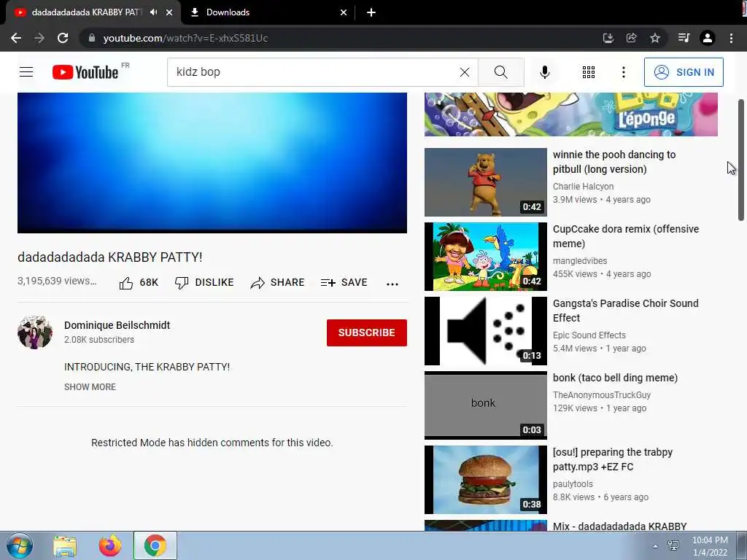The height and width of the screenshot is (560, 747).
Task: Open the YouTube apps grid
Action: 589,72
